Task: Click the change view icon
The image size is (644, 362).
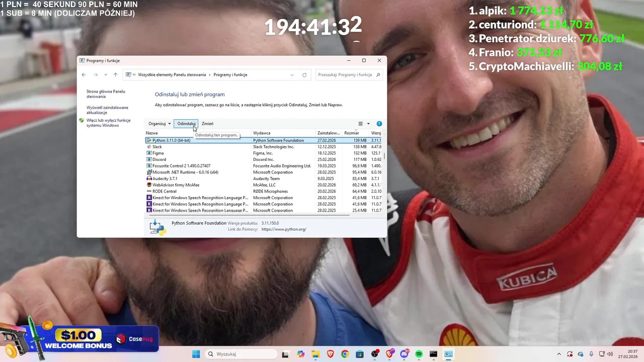Action: tap(360, 124)
